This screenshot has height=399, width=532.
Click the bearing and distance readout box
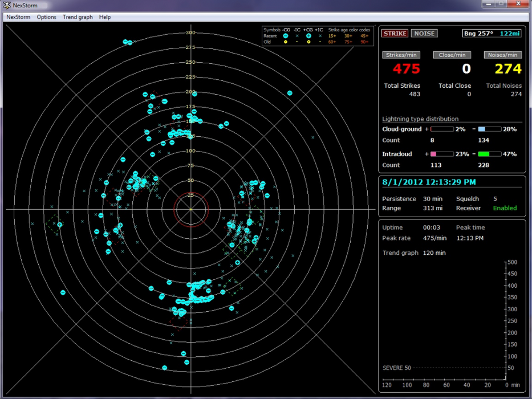(x=492, y=34)
